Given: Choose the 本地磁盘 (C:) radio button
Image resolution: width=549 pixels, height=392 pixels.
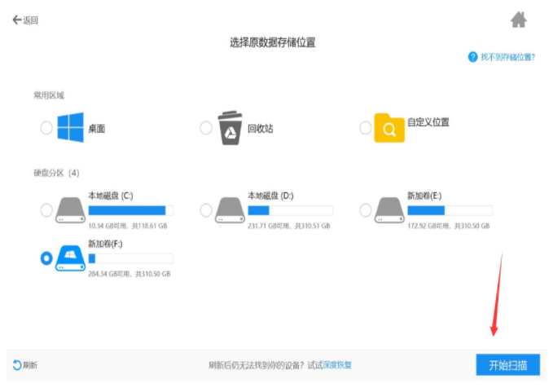Looking at the screenshot, I should pos(46,211).
